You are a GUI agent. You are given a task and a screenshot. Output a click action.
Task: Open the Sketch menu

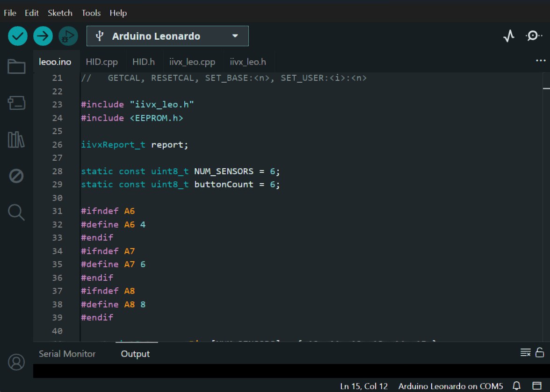point(60,13)
